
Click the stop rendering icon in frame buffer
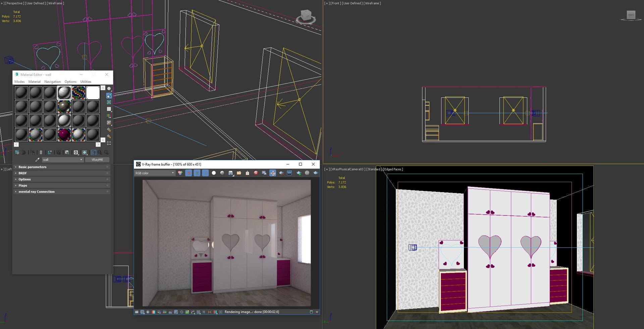point(307,173)
